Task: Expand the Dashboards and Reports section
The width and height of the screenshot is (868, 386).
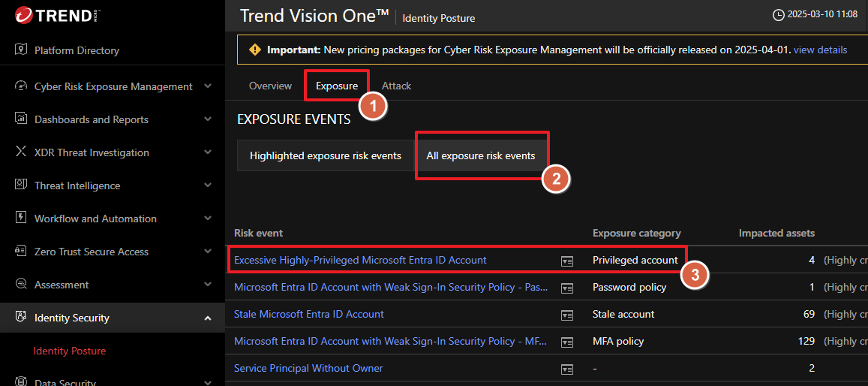Action: [208, 119]
